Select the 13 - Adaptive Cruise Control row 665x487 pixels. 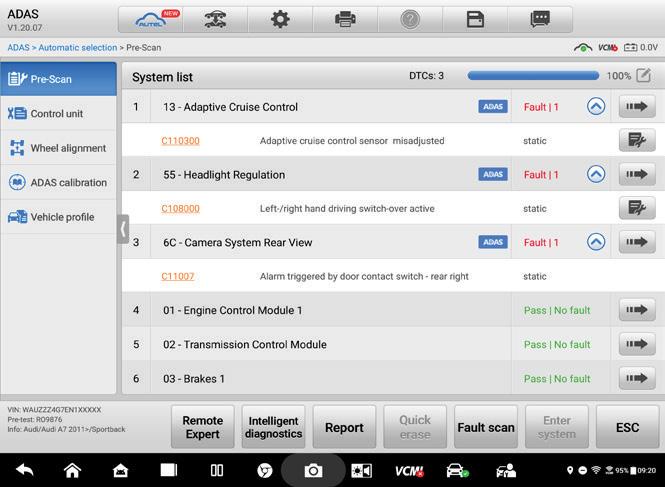pos(393,106)
